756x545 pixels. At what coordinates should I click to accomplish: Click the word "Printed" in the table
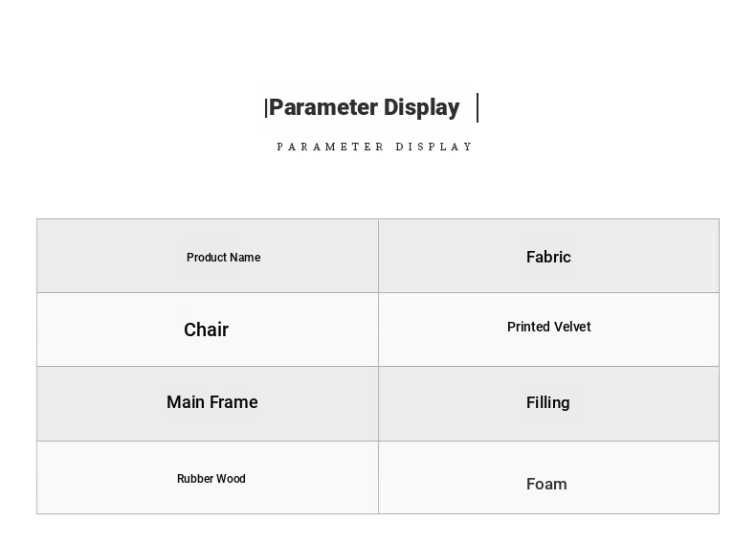point(527,327)
